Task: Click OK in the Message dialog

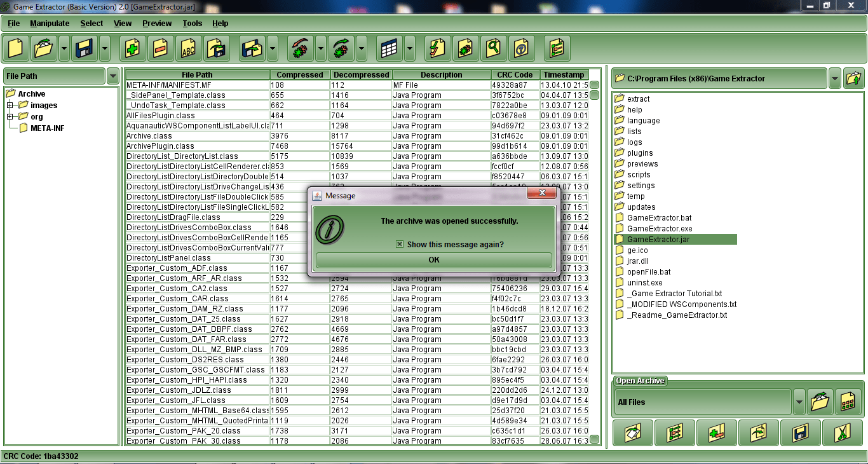Action: coord(434,260)
